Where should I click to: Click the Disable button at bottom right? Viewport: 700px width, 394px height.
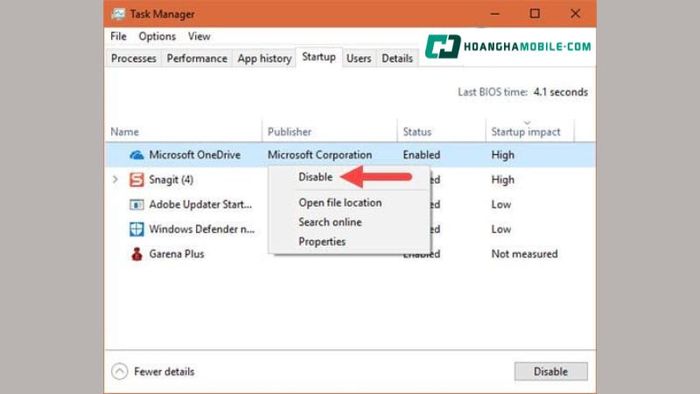click(x=551, y=371)
